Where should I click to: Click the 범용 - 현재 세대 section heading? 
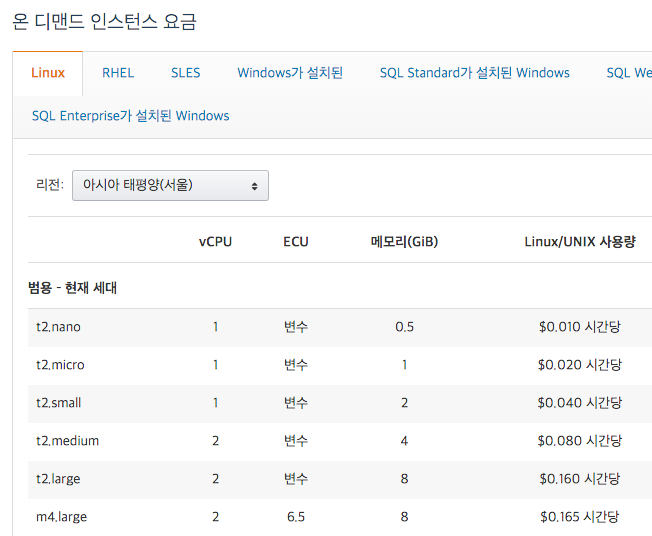click(x=72, y=288)
